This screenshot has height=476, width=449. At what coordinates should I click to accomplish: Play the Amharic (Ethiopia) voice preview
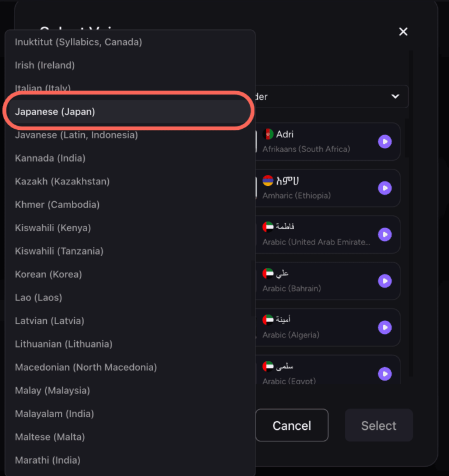coord(384,188)
